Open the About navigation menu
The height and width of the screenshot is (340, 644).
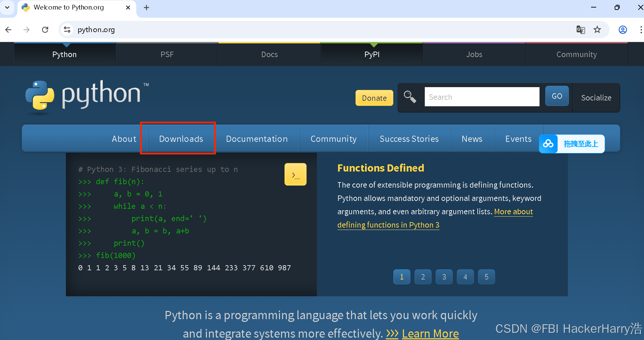124,139
